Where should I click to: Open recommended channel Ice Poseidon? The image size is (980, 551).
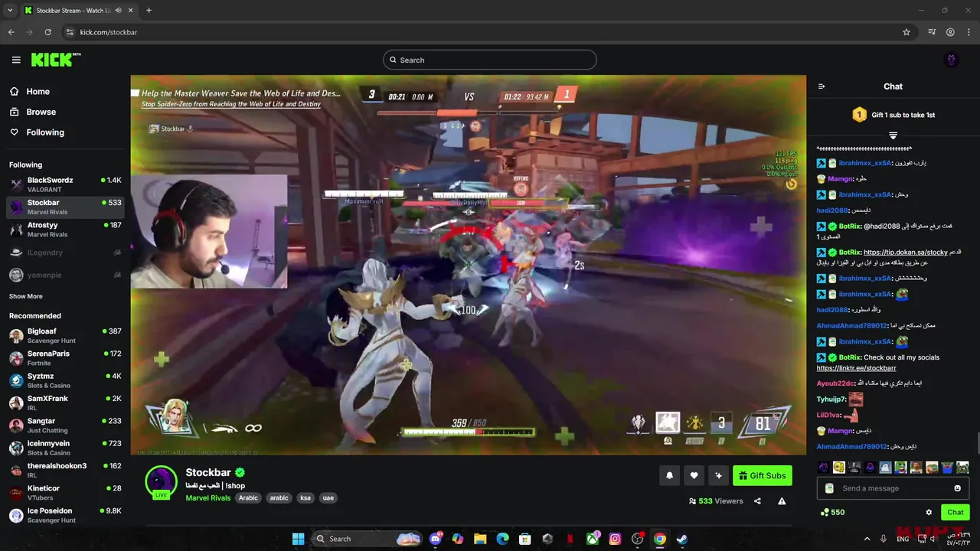click(x=65, y=515)
